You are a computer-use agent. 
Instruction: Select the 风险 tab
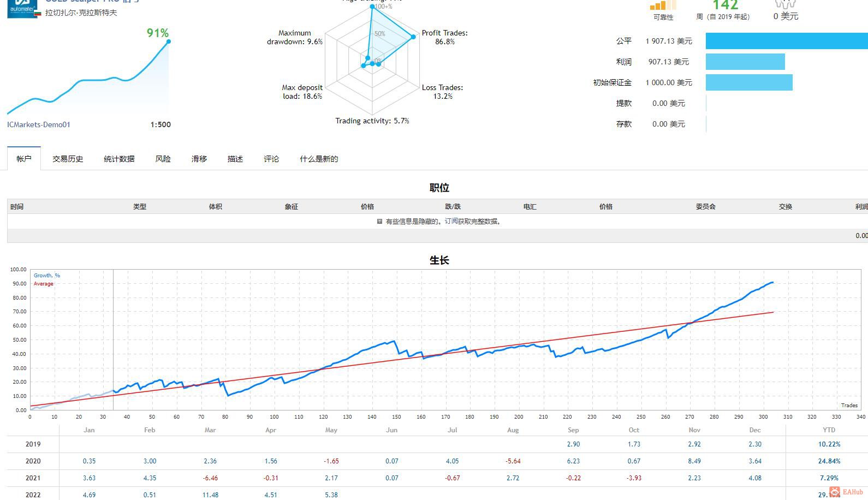tap(163, 159)
